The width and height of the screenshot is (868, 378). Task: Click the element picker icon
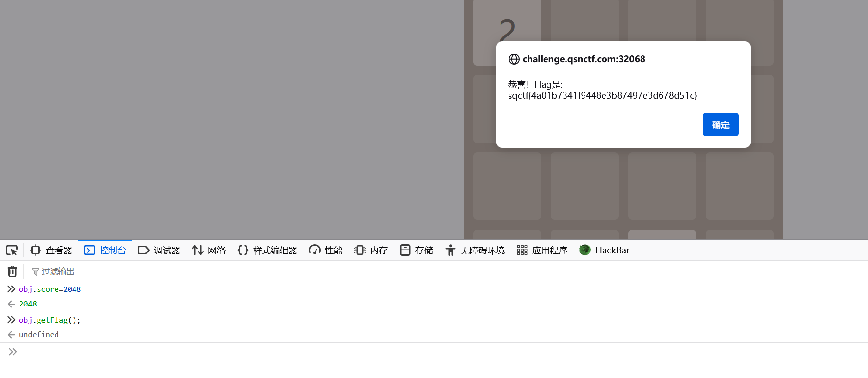(x=12, y=251)
